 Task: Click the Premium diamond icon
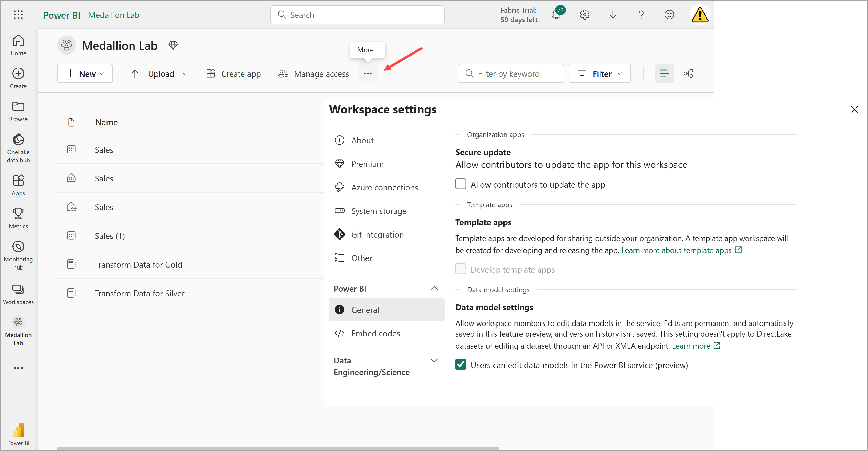coord(339,164)
